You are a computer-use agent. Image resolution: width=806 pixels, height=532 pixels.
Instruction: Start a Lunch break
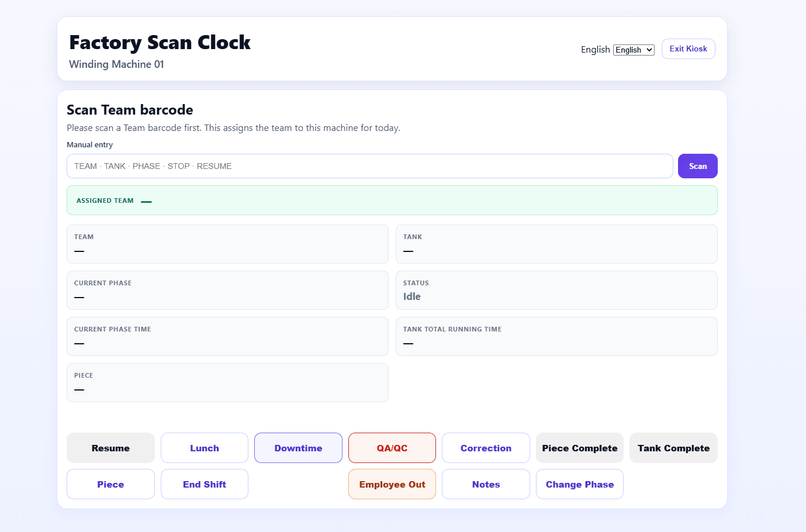point(205,448)
